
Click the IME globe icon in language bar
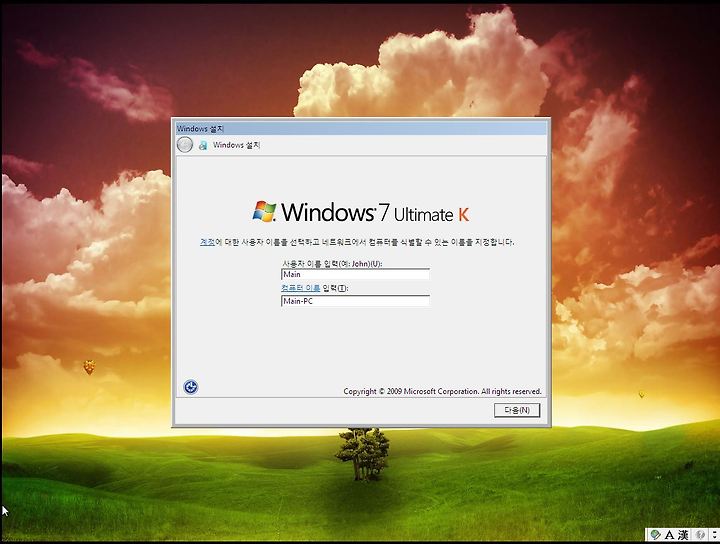pyautogui.click(x=655, y=535)
